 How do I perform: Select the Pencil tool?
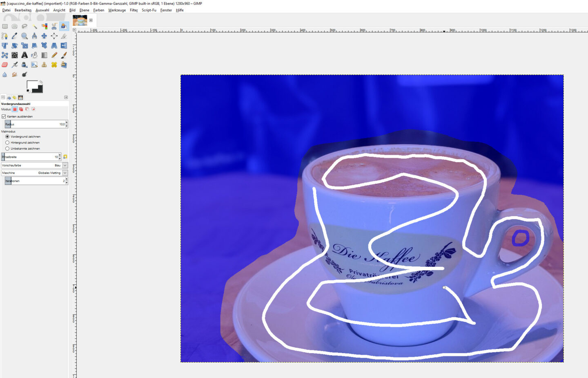[54, 55]
